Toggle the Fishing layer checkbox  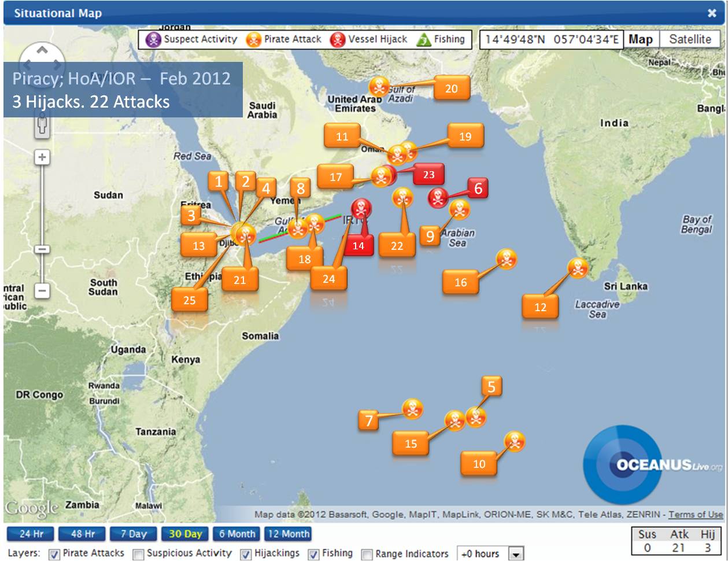click(313, 554)
